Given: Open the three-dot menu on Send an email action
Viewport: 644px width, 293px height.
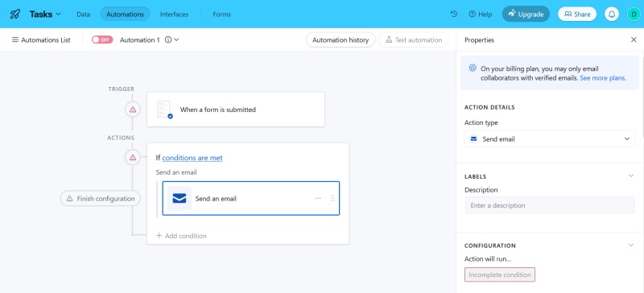Looking at the screenshot, I should 318,199.
